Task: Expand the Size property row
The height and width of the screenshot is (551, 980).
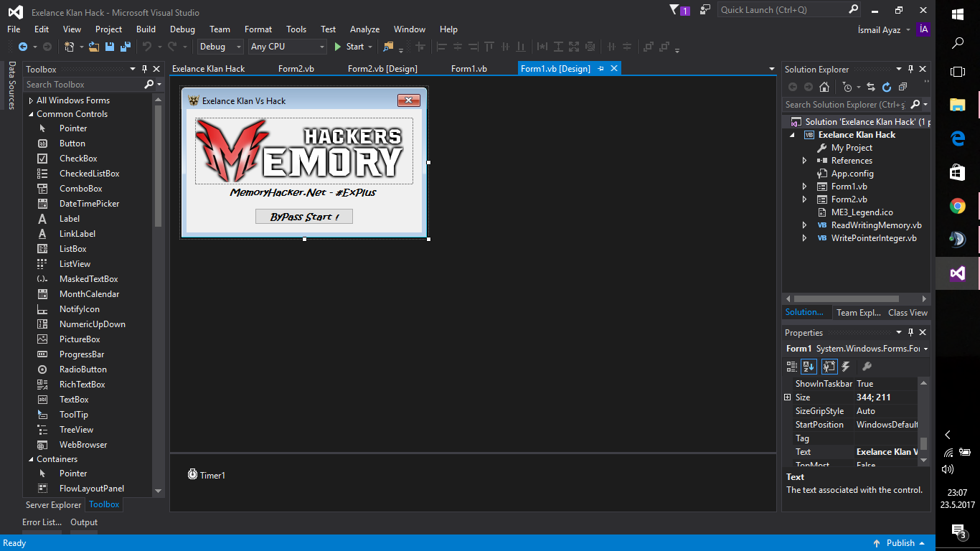Action: click(x=787, y=397)
